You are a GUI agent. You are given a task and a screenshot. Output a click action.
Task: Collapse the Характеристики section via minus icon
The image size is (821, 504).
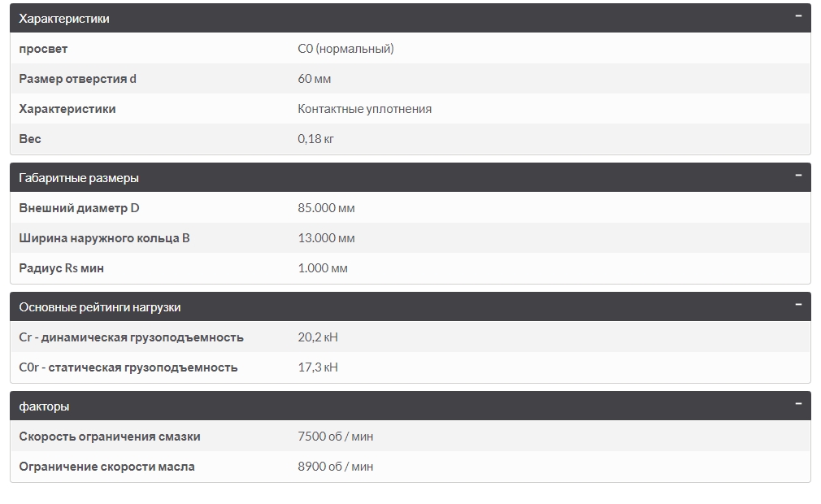pyautogui.click(x=798, y=15)
